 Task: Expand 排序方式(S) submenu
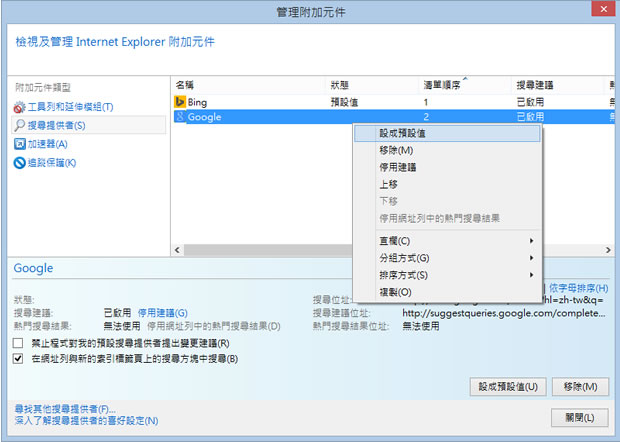coord(447,275)
